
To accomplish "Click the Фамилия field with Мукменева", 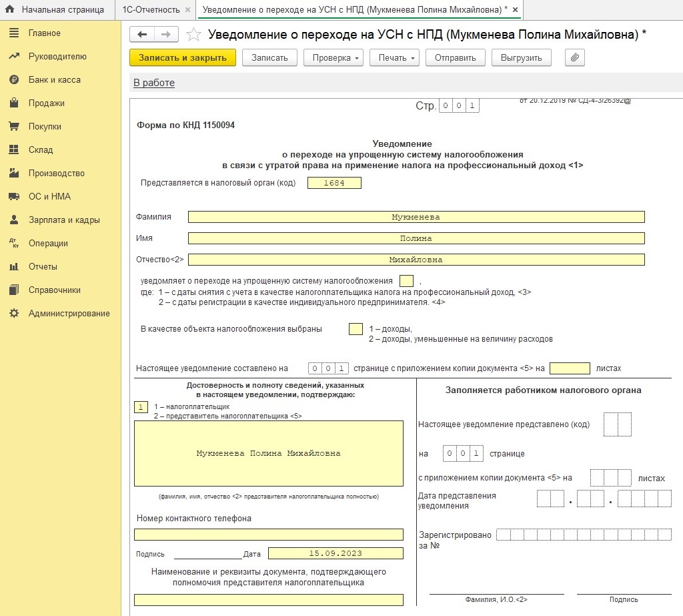I will tap(416, 217).
